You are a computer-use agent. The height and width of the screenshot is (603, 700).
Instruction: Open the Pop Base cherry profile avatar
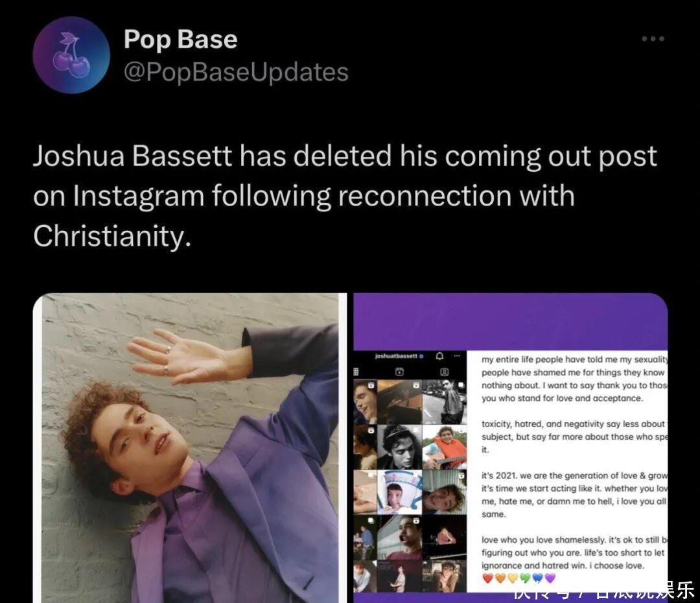(71, 55)
